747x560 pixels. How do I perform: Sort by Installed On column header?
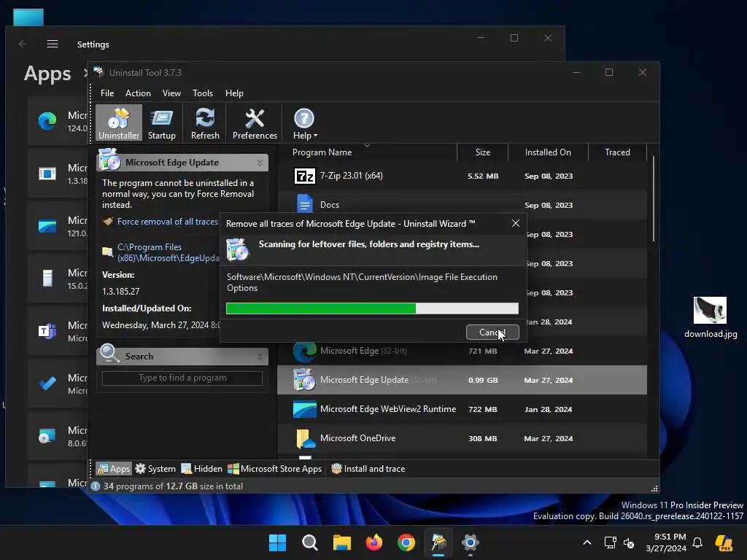click(548, 152)
